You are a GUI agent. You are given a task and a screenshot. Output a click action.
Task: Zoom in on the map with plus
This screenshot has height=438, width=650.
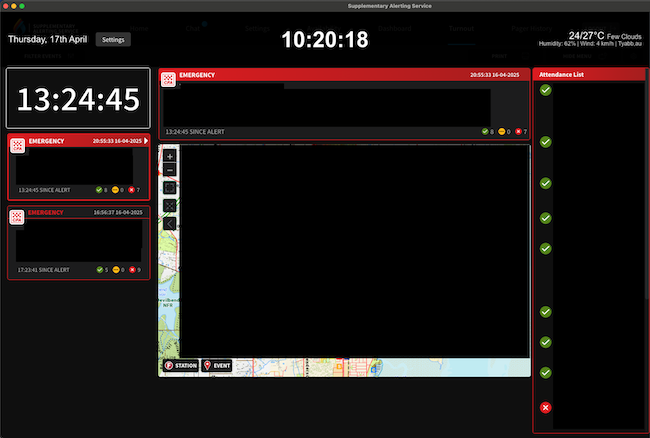[x=170, y=156]
